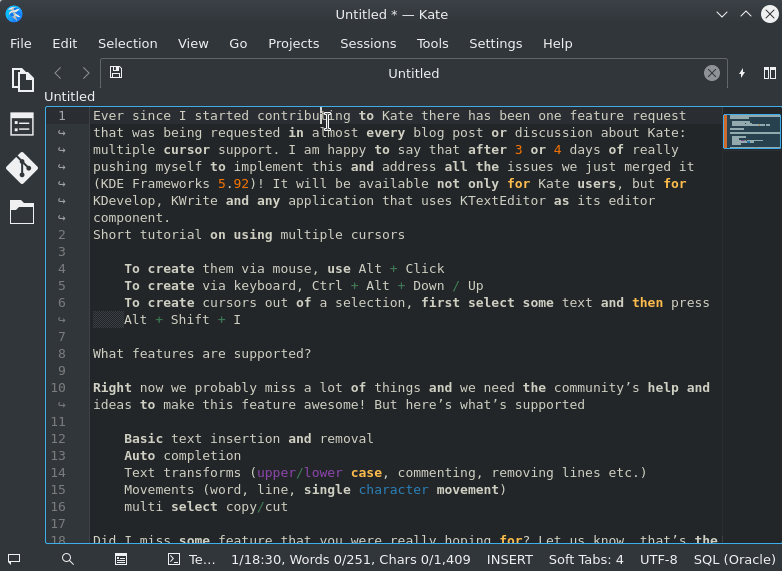
Task: Open the Git sidebar panel
Action: point(22,168)
